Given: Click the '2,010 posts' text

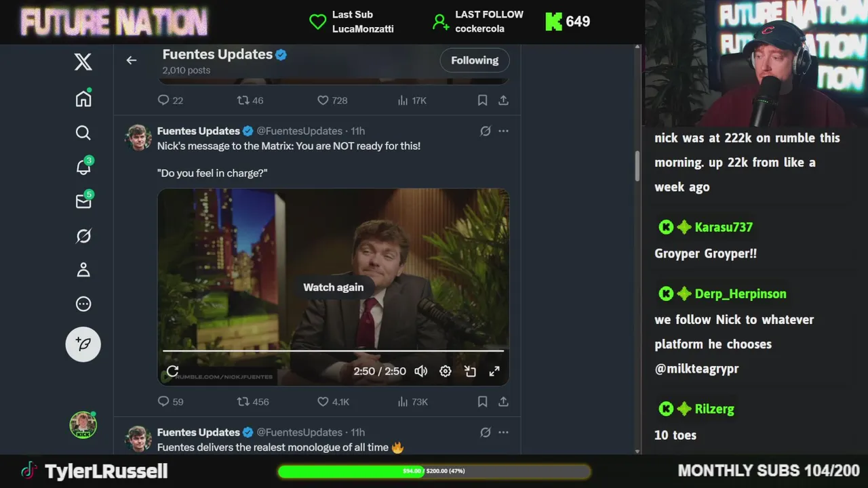Looking at the screenshot, I should (186, 70).
